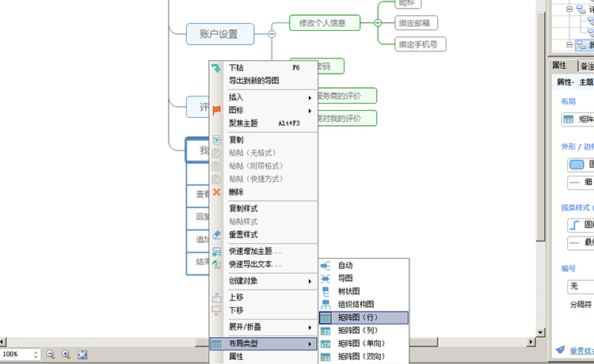Select 矩阵图（行） layout option
The height and width of the screenshot is (364, 594).
[364, 317]
